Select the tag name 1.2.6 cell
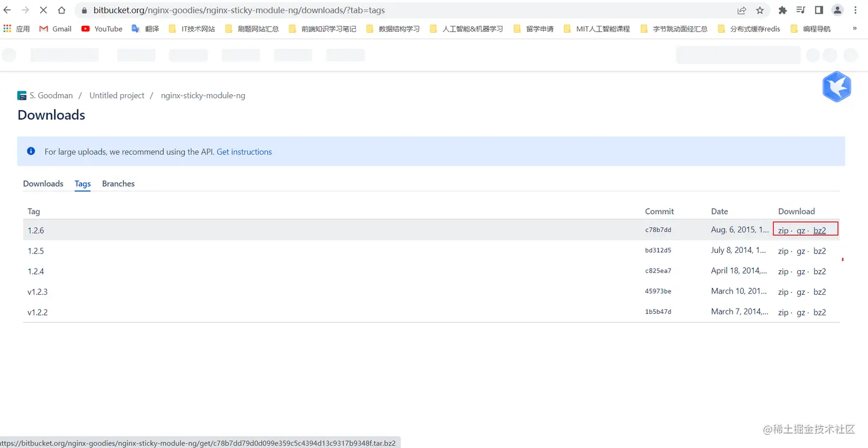 pyautogui.click(x=36, y=231)
